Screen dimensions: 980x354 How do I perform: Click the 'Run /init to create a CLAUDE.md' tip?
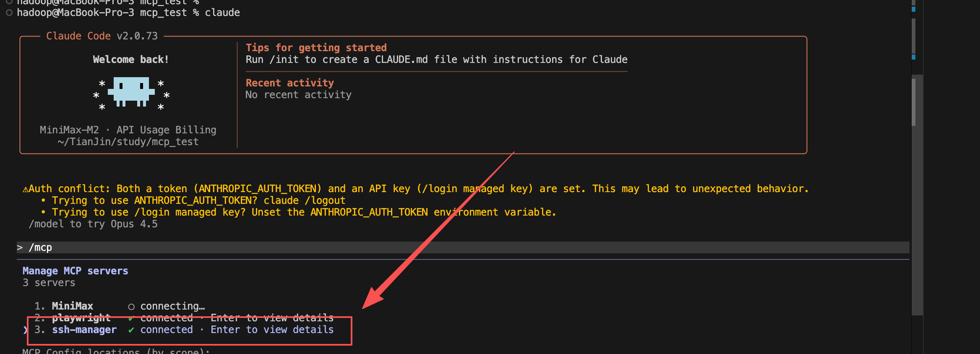point(437,60)
